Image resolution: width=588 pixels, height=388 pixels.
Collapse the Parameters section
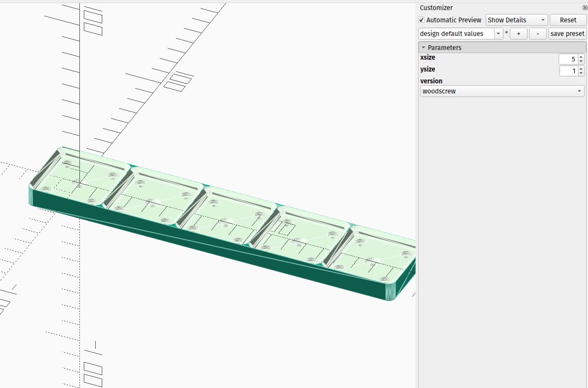point(423,47)
